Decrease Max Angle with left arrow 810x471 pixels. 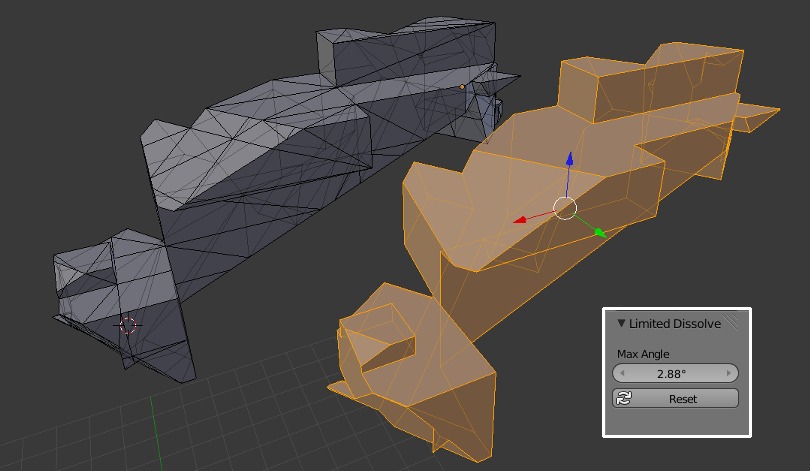622,373
